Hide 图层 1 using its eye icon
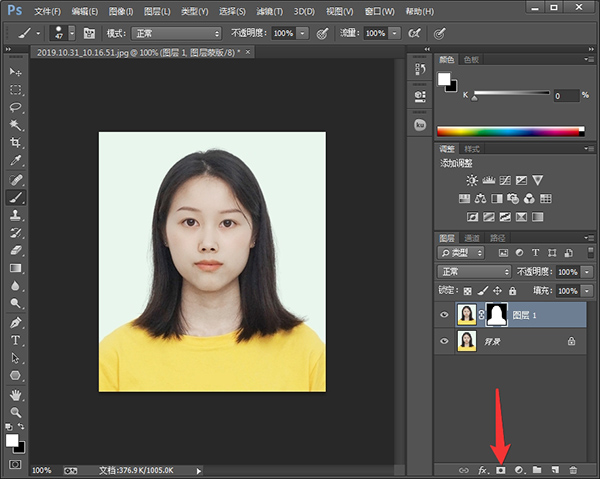The image size is (600, 479). [444, 314]
